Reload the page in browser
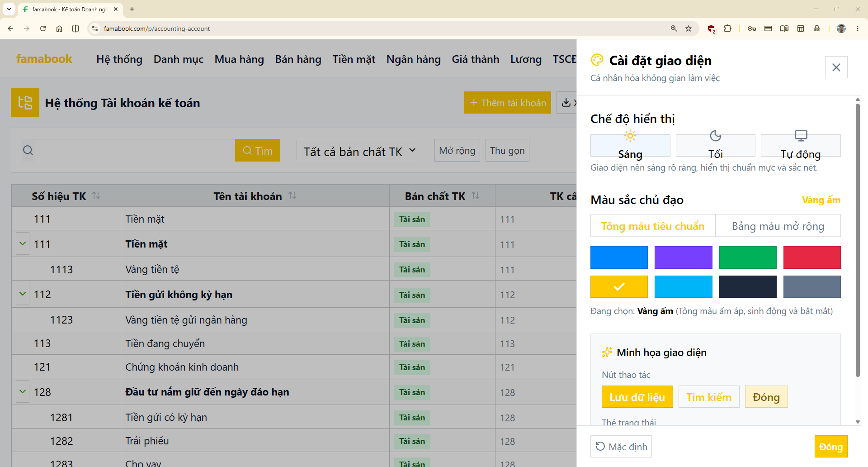The image size is (868, 467). tap(43, 29)
